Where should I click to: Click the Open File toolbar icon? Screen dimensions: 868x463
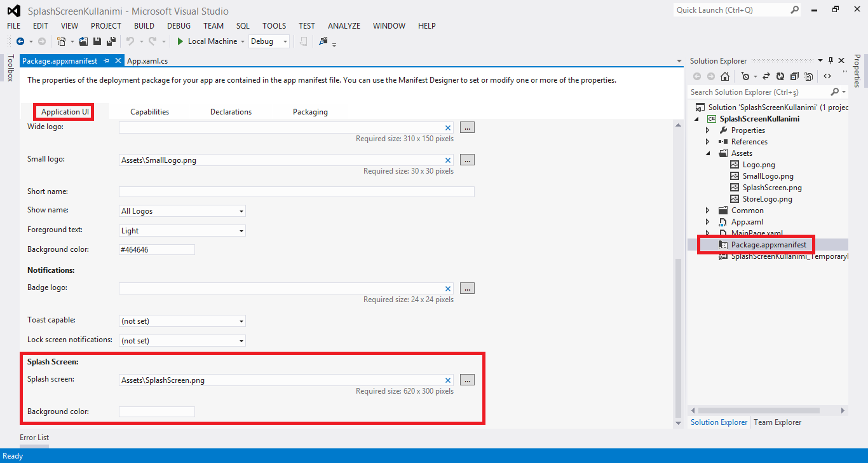[83, 41]
